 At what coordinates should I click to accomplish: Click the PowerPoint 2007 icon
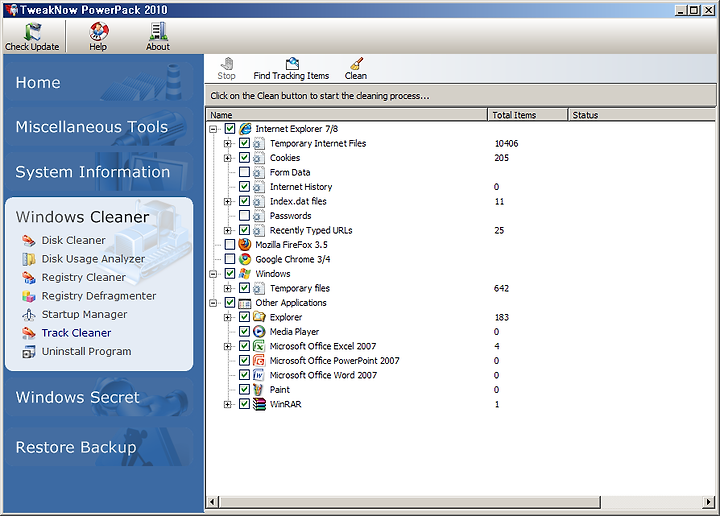pos(259,361)
